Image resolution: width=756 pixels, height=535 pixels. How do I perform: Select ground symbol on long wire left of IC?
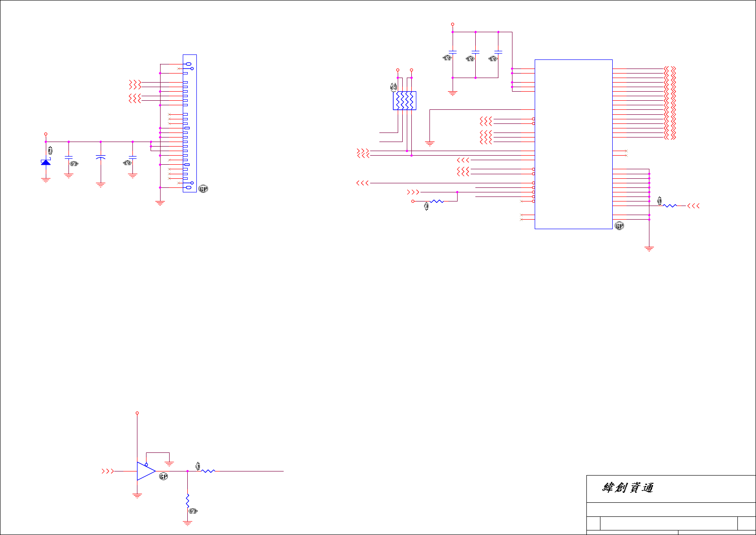click(x=430, y=143)
